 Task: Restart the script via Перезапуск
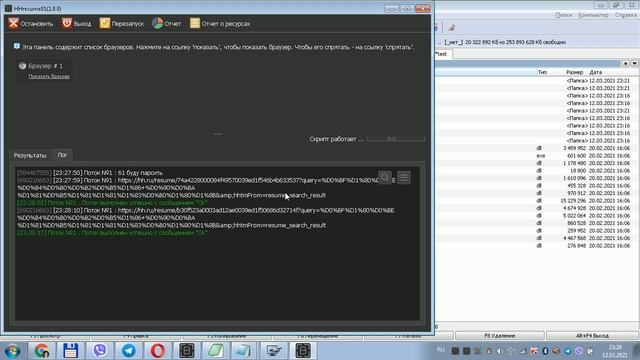pyautogui.click(x=122, y=24)
